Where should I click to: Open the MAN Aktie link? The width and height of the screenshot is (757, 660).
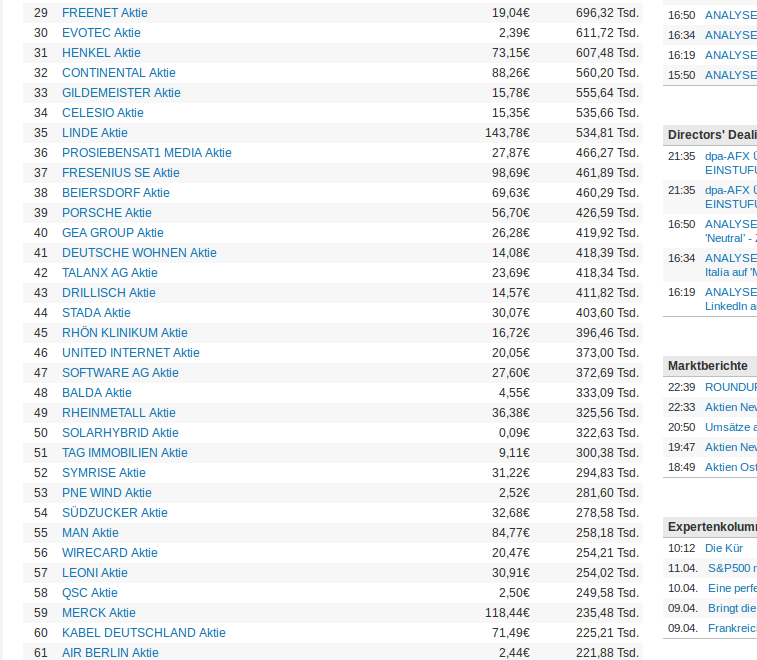90,533
